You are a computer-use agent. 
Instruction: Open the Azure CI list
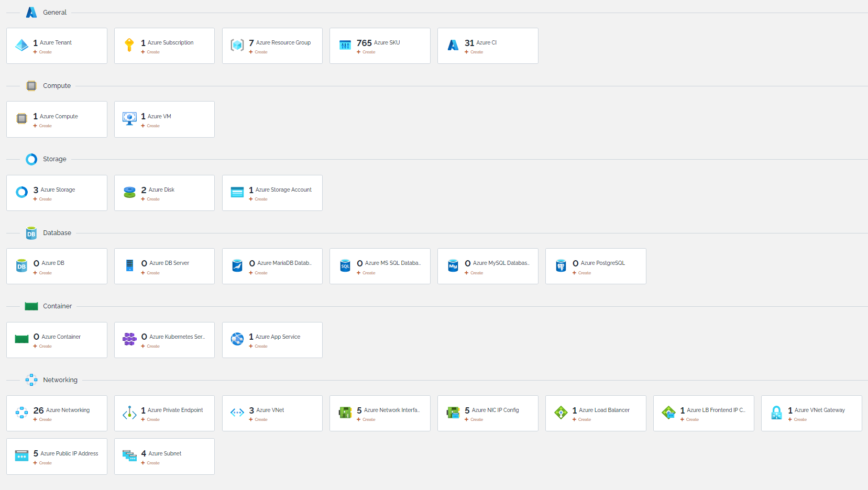pos(486,43)
